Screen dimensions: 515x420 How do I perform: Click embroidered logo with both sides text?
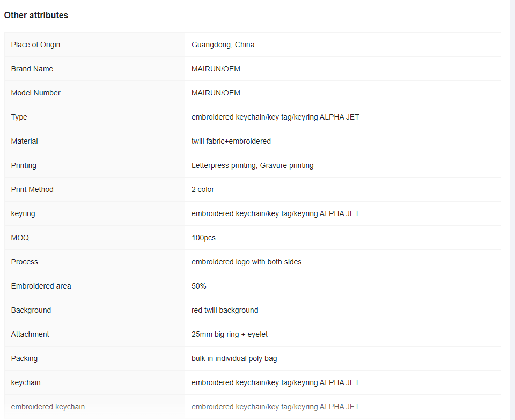coord(246,262)
